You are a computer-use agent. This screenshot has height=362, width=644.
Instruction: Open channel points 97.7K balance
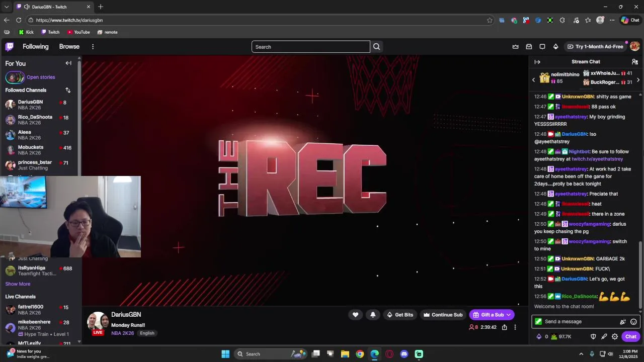[x=560, y=337]
